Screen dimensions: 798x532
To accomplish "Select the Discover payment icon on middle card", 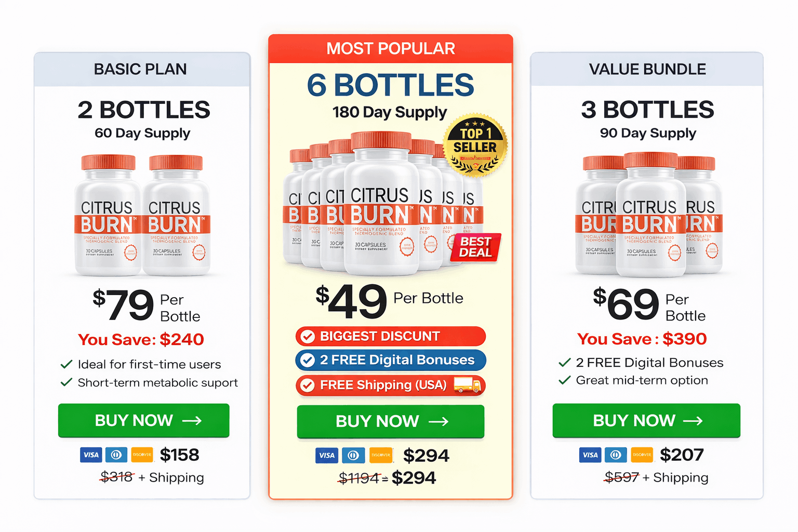I will coord(381,455).
